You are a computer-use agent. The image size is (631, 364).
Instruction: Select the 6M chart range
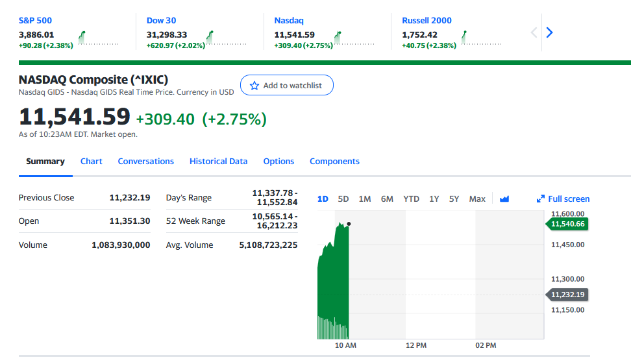tap(387, 199)
